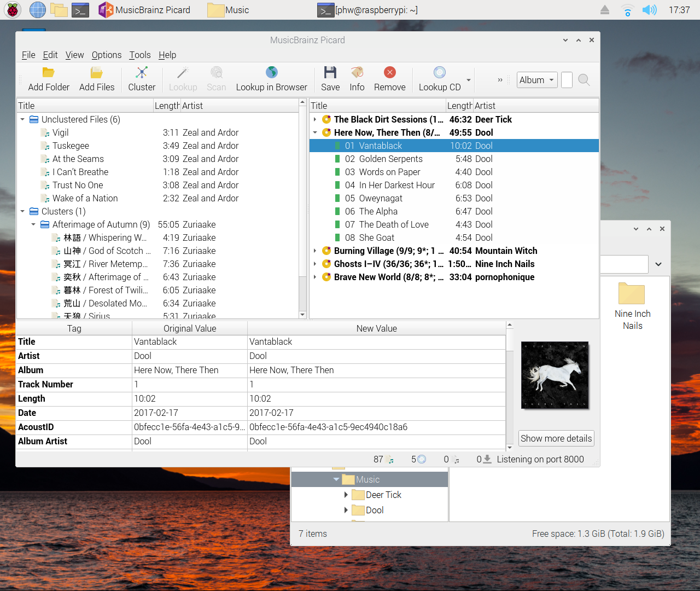The width and height of the screenshot is (700, 591).
Task: Expand the Brave New World album
Action: tap(315, 277)
